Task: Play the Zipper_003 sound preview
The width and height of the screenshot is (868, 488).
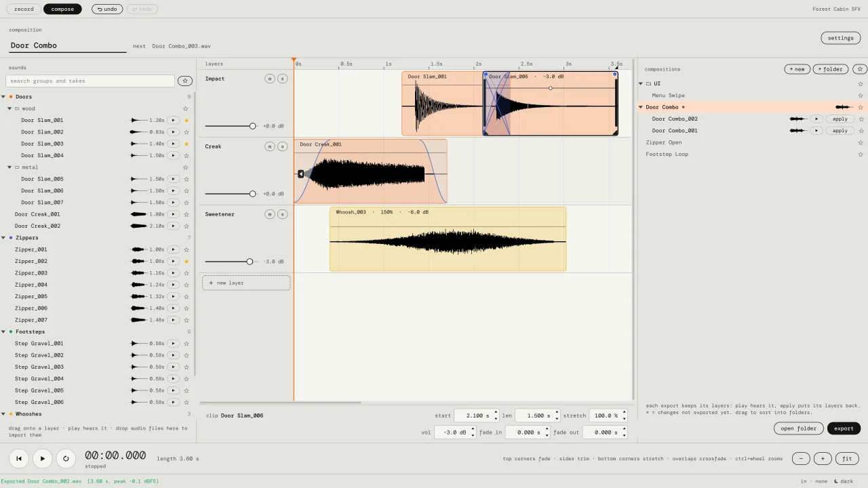Action: click(x=174, y=273)
